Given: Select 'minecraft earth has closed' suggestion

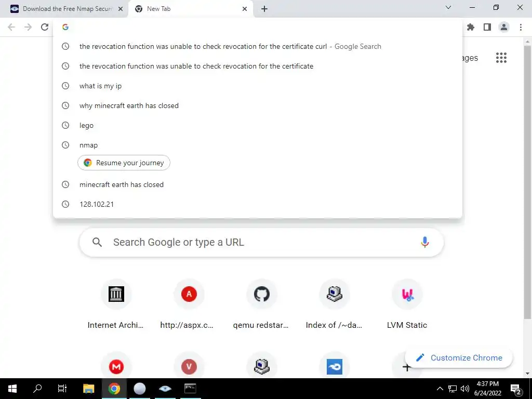Looking at the screenshot, I should [258, 184].
